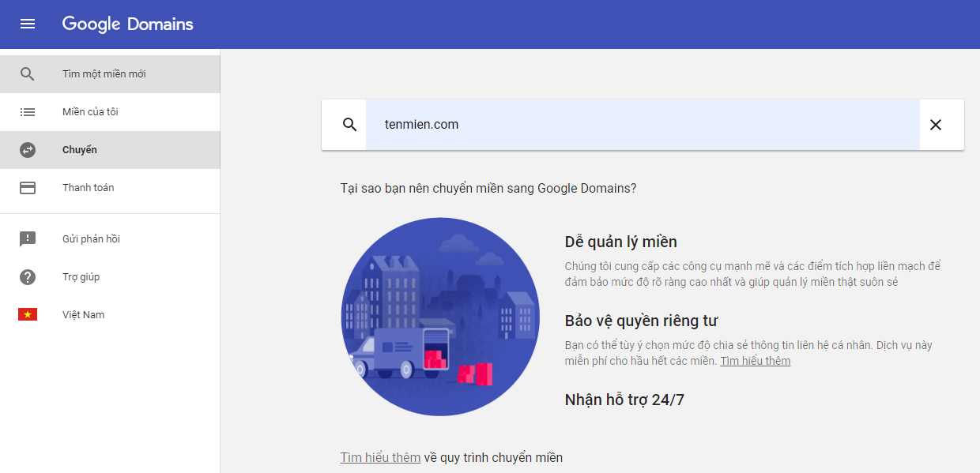Click the feedback icon beside Gửi phản hồi
Image resolution: width=980 pixels, height=473 pixels.
click(x=28, y=239)
